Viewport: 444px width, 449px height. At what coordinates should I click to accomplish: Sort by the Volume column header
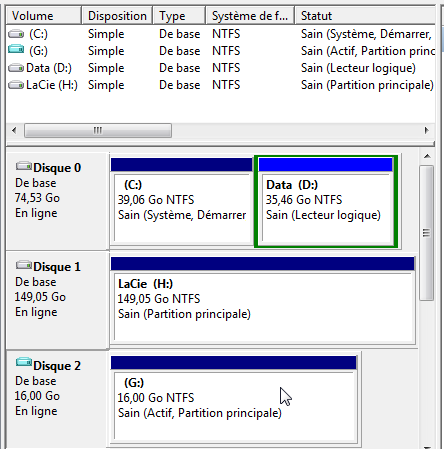point(44,16)
